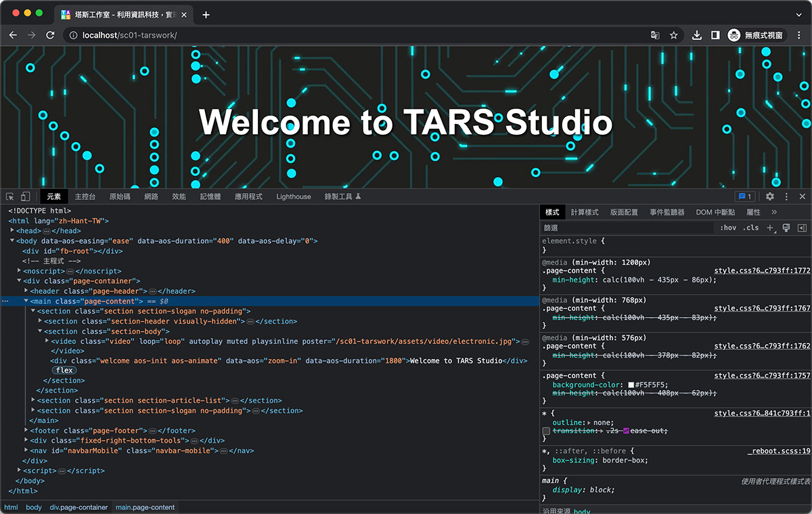The height and width of the screenshot is (514, 812).
Task: Reload the page with the refresh icon
Action: point(50,35)
